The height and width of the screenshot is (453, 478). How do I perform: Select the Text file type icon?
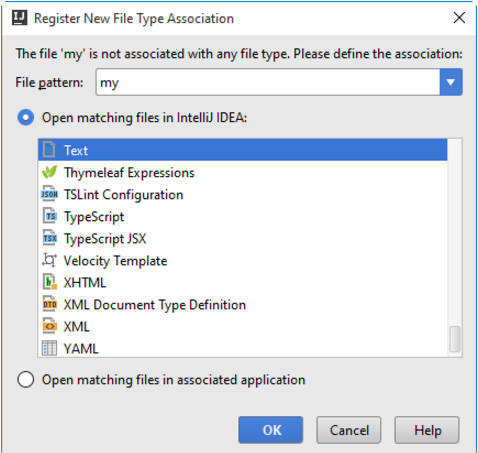click(x=49, y=150)
